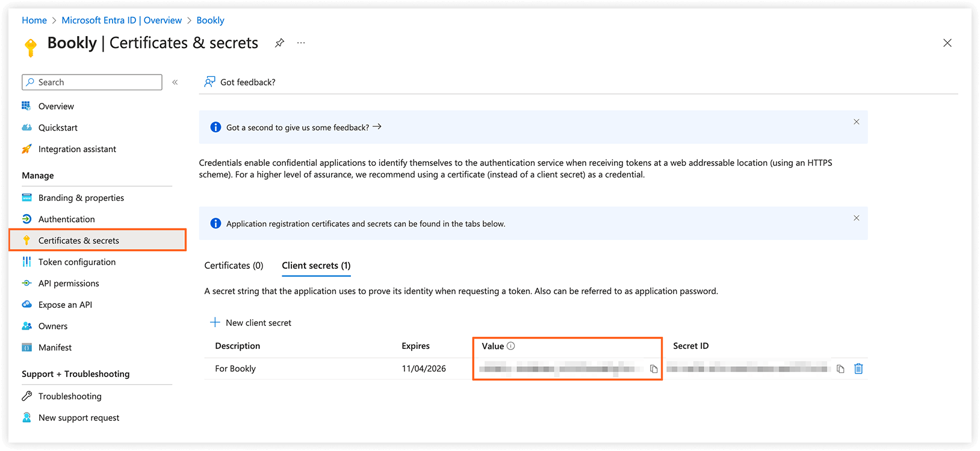Click the Quickstart cloud icon
The image size is (980, 451).
pyautogui.click(x=26, y=127)
